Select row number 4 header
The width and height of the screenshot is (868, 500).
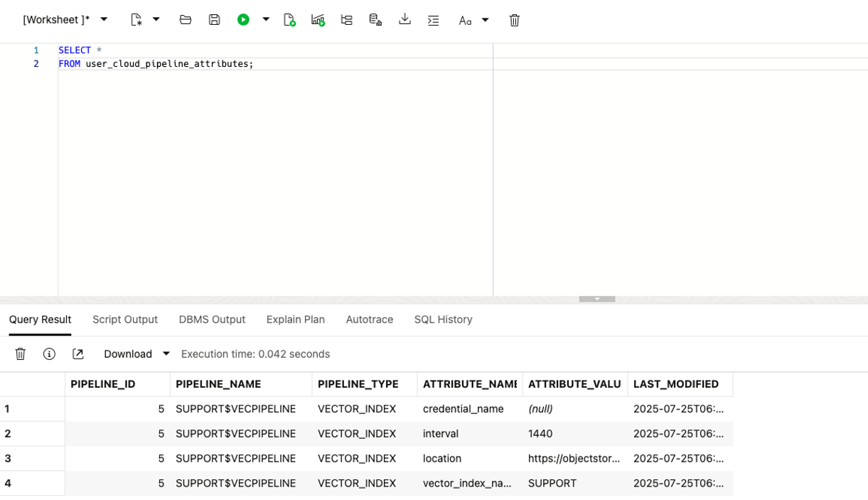click(32, 484)
